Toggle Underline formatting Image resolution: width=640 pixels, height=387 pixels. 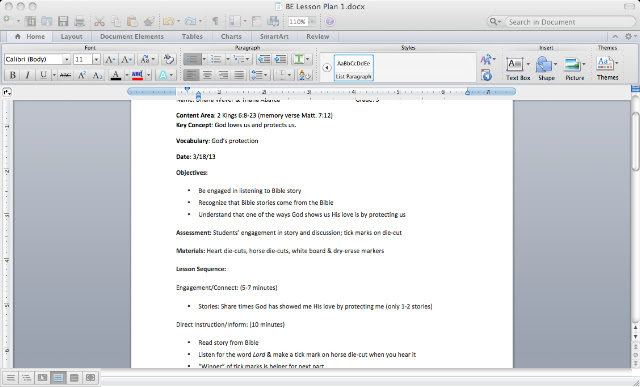pos(43,75)
